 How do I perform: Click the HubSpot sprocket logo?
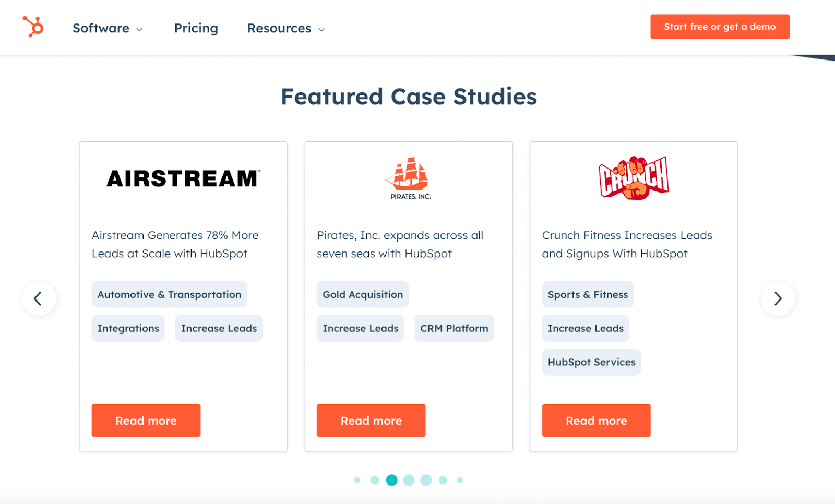(33, 27)
